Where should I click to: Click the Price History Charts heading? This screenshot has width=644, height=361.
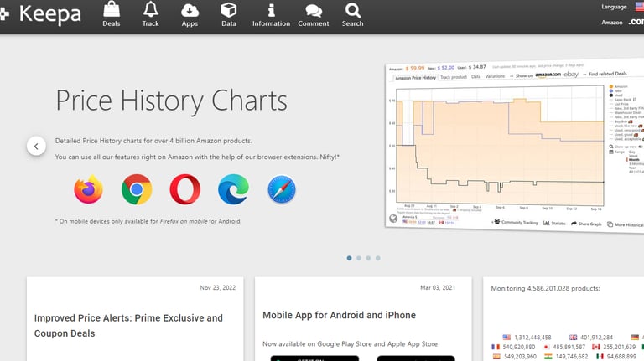tap(172, 101)
